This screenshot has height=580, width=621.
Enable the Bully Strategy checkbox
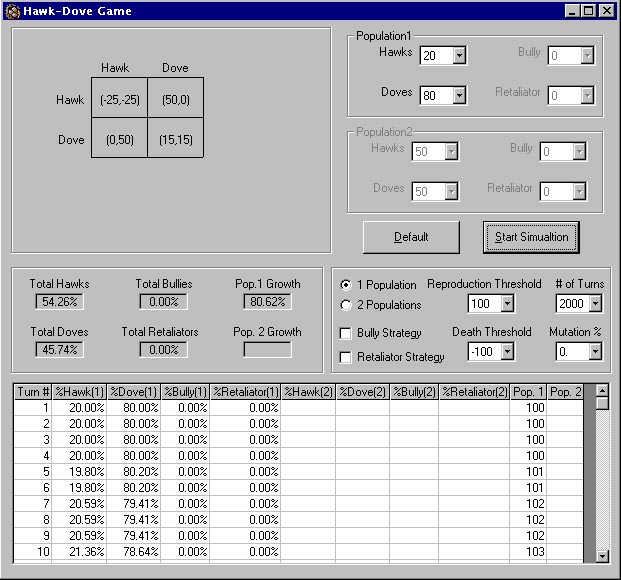click(x=345, y=333)
